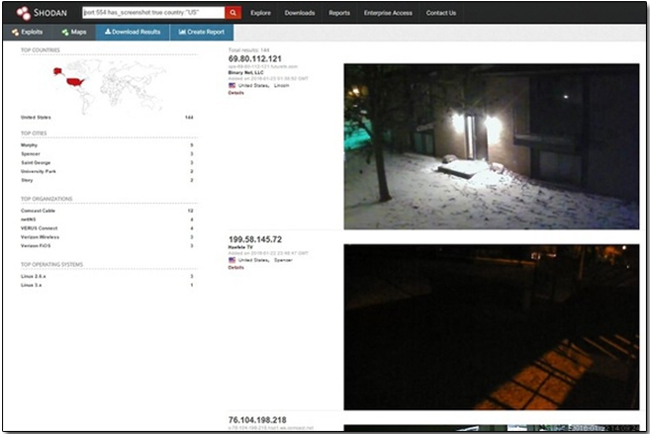Screen dimensions: 650x434
Task: Click Spencer city link for 199.58.145.72
Action: click(283, 260)
